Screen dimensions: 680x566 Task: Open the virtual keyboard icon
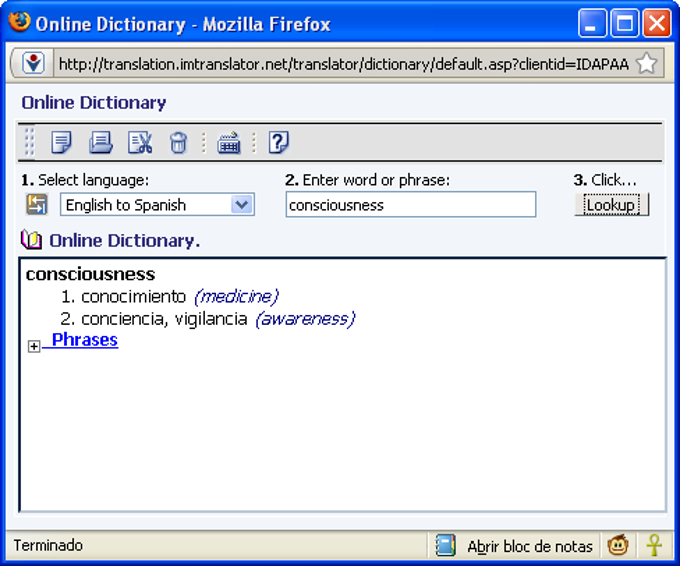tap(229, 142)
